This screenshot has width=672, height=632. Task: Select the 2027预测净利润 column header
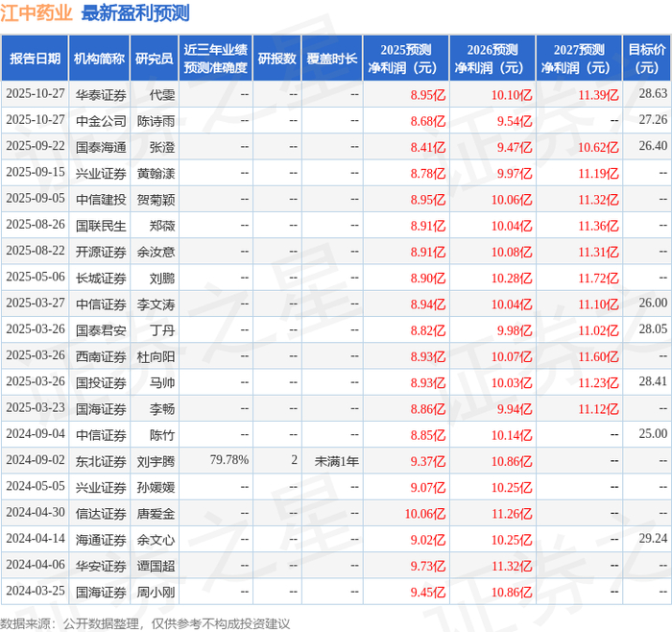tap(579, 59)
